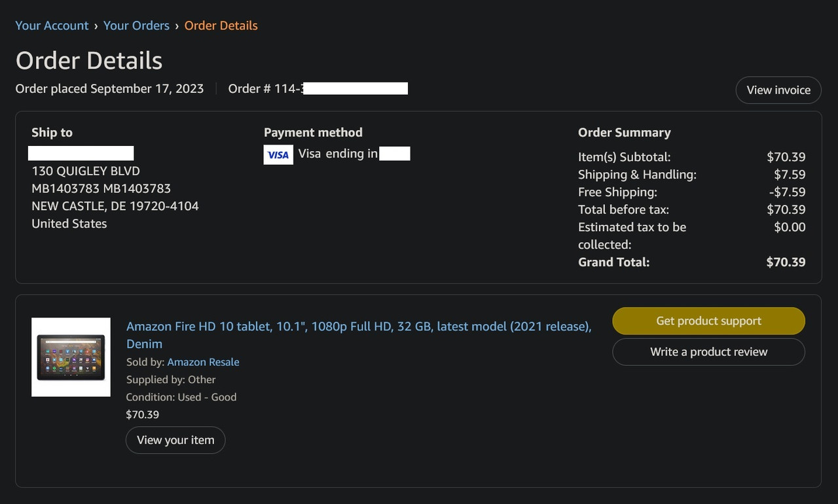Navigate to Your Orders breadcrumb
Screen dimensions: 838x504
pos(136,26)
